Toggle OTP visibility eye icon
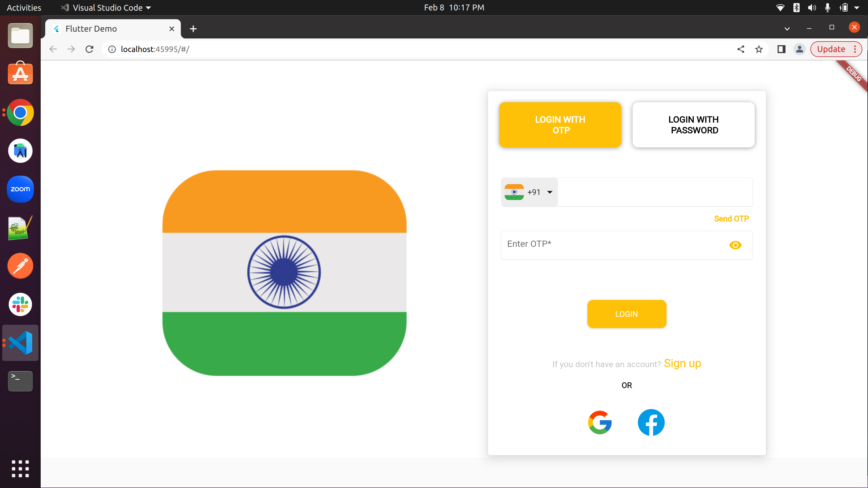 pyautogui.click(x=735, y=245)
